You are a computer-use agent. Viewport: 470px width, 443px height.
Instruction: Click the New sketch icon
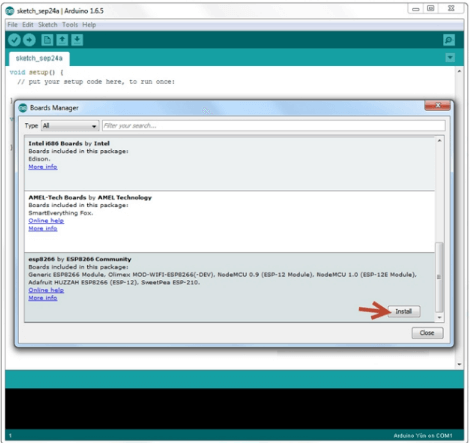(47, 40)
